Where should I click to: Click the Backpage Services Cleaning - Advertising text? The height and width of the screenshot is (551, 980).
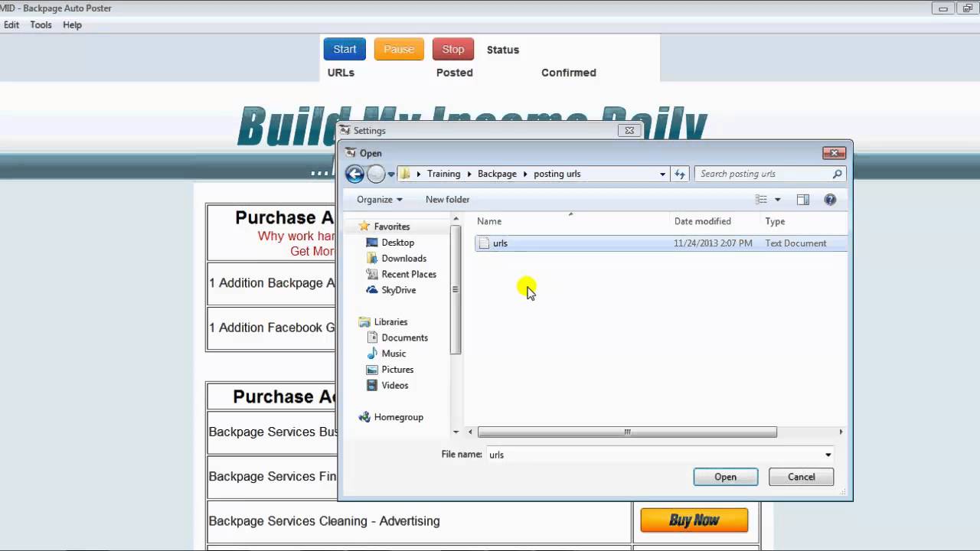(324, 521)
